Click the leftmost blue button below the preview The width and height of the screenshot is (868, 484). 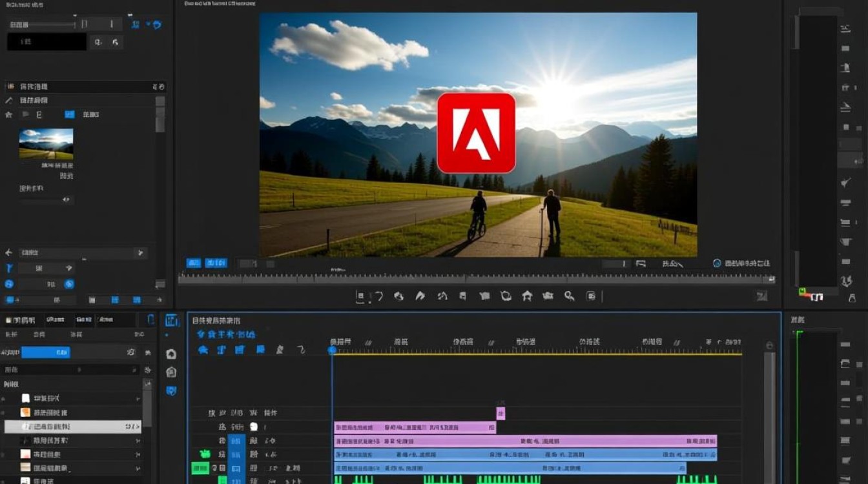coord(194,263)
